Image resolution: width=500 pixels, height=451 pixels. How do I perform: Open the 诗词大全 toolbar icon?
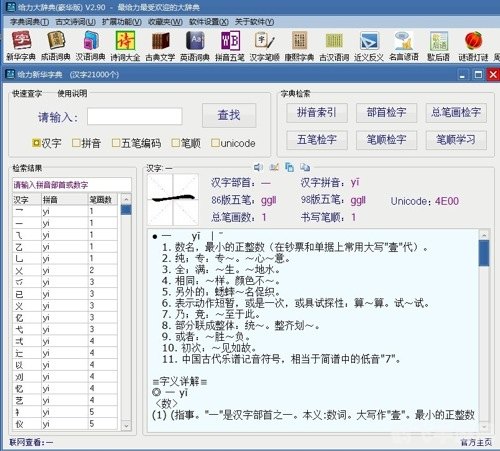[x=125, y=46]
